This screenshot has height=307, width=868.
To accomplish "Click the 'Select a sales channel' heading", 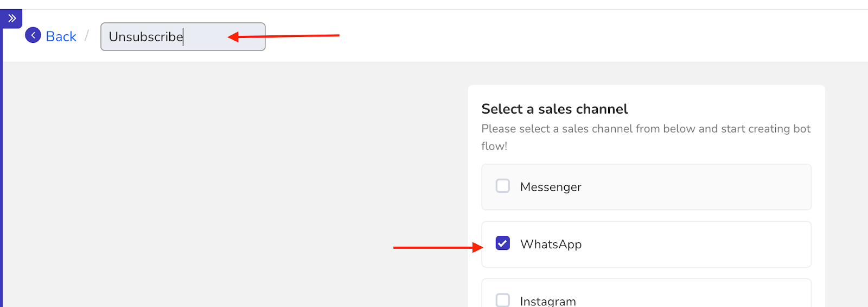I will (x=554, y=109).
